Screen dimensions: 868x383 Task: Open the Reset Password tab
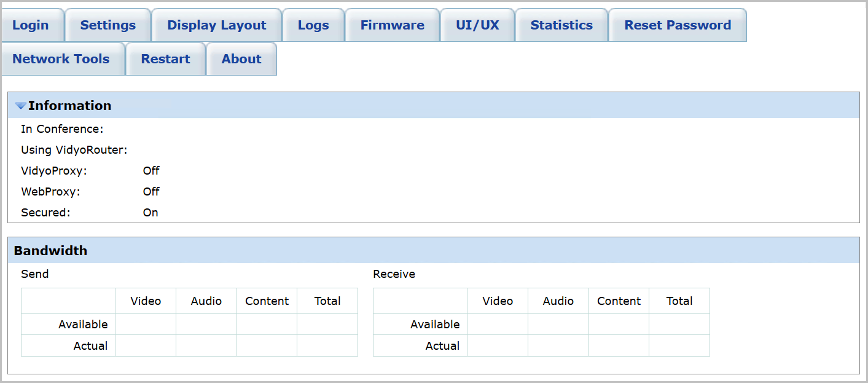(x=678, y=25)
